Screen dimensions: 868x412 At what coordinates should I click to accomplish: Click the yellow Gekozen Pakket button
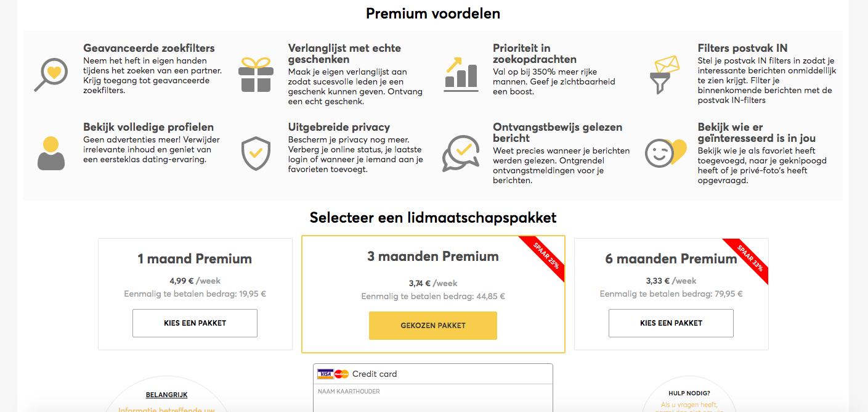tap(433, 326)
